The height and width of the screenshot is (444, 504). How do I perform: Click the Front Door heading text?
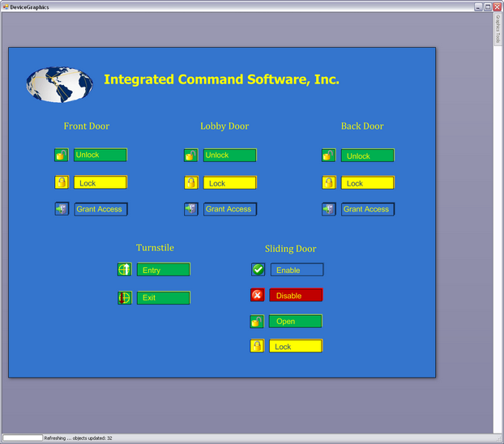(87, 126)
